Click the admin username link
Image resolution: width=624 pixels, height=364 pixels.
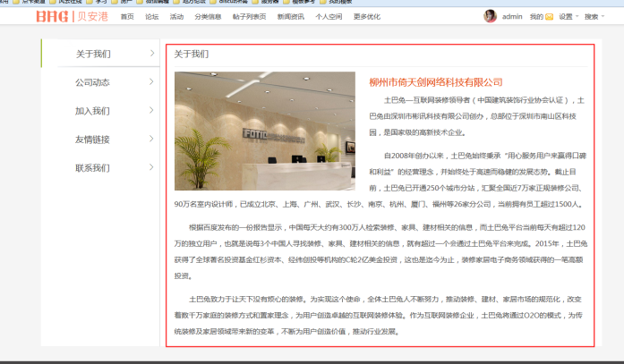512,17
